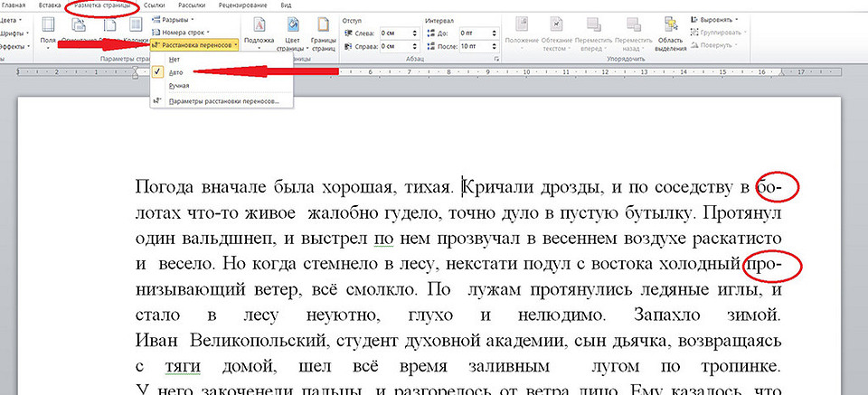
Task: Click the Слева indent value field
Action: [x=392, y=32]
